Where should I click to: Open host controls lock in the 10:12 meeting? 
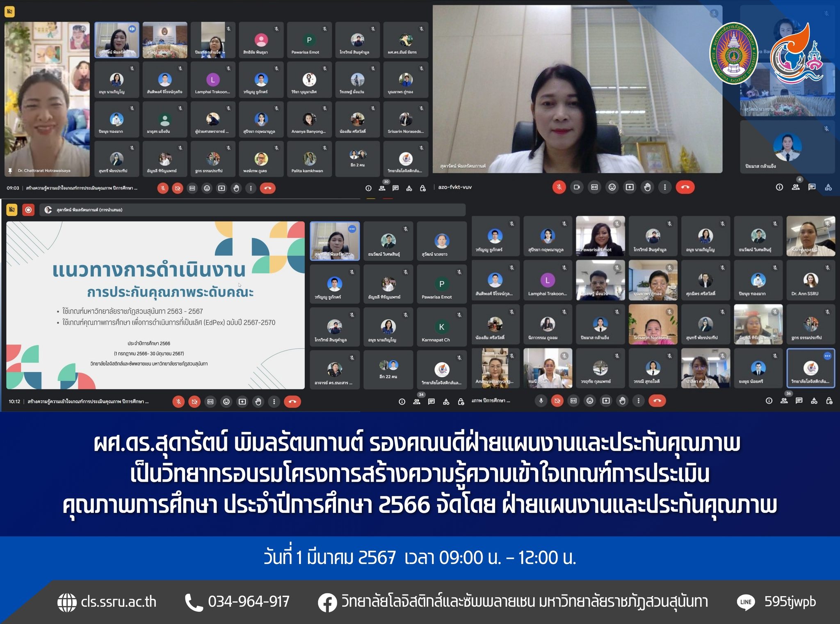[x=461, y=402]
